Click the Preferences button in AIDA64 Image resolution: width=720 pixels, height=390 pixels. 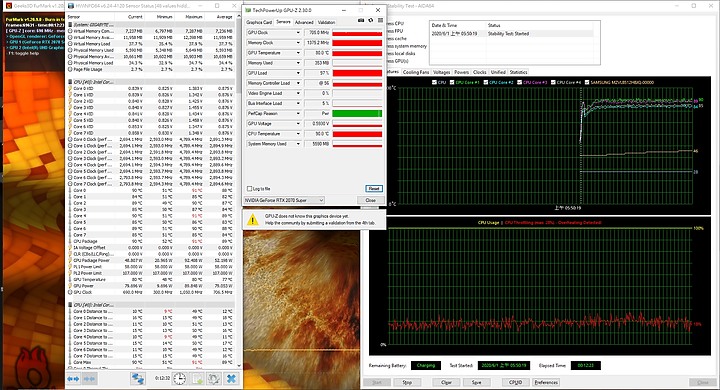pyautogui.click(x=546, y=382)
